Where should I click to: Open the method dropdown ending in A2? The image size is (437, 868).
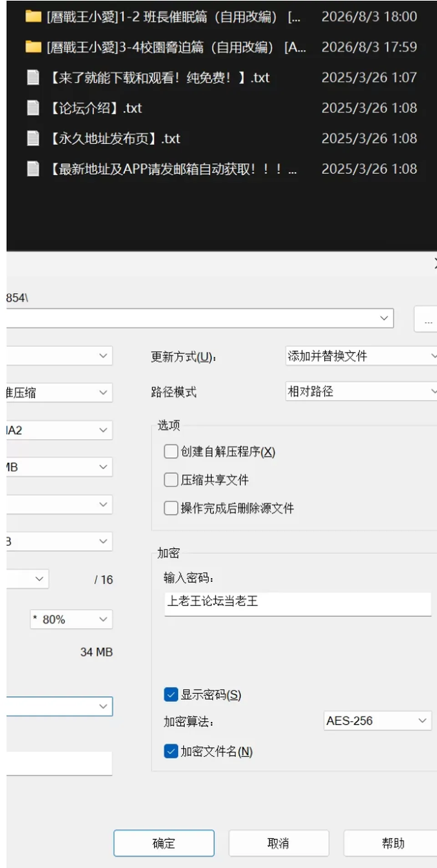click(x=59, y=430)
